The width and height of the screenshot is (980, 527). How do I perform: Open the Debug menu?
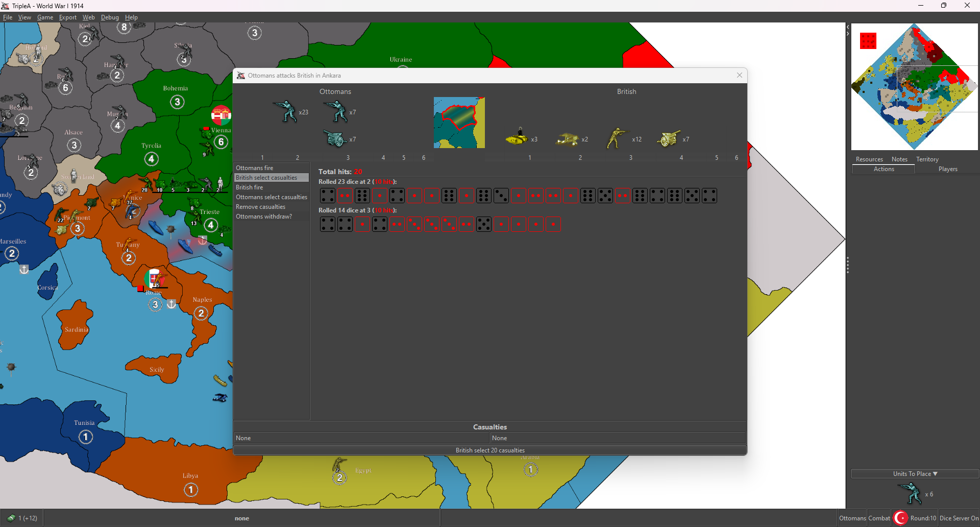(110, 17)
